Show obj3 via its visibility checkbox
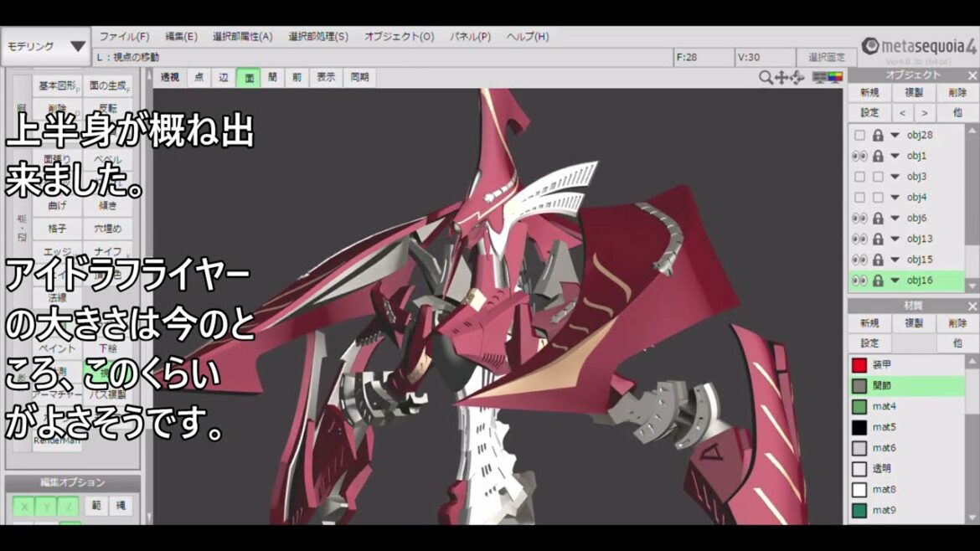The width and height of the screenshot is (980, 551). pos(859,177)
